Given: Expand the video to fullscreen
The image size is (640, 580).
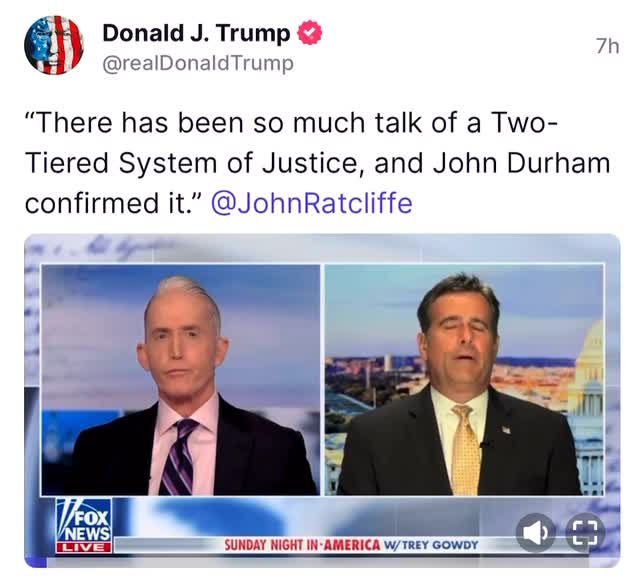Looking at the screenshot, I should coord(585,532).
